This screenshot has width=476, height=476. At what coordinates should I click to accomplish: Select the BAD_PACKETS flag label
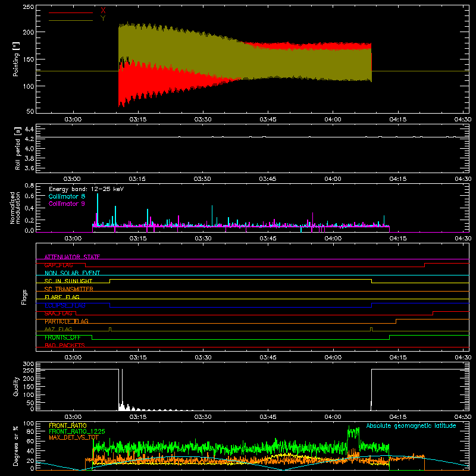tap(65, 345)
